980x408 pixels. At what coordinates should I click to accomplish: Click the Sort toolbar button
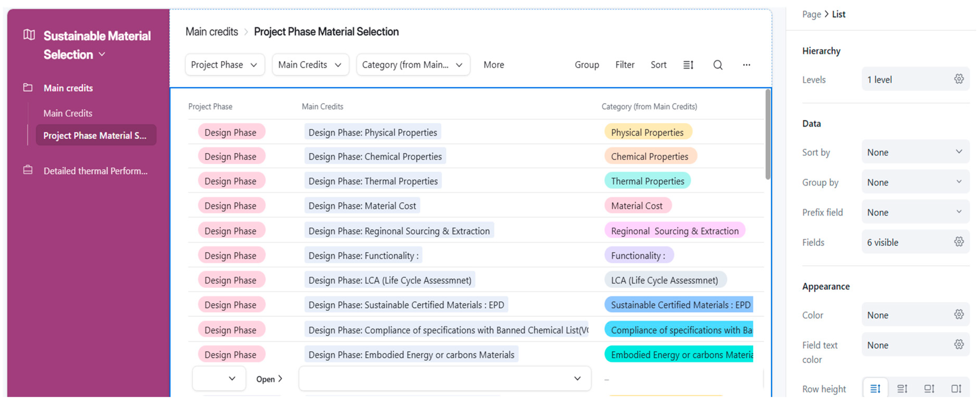click(x=658, y=65)
